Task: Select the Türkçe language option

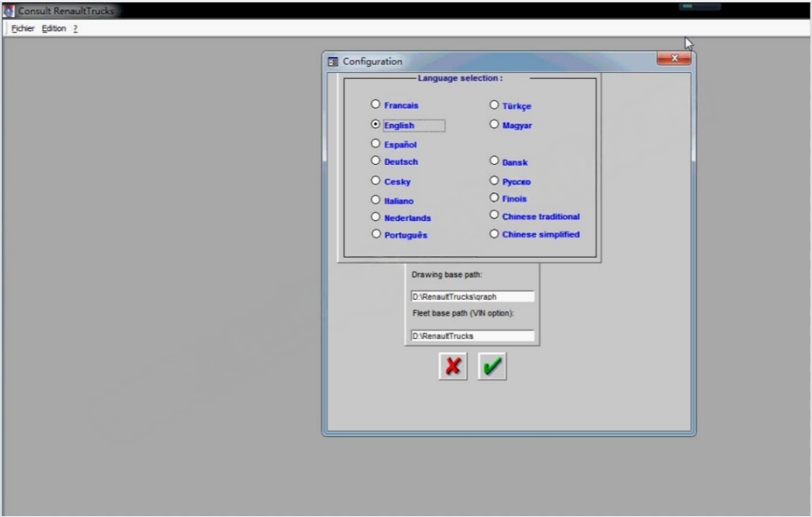Action: click(494, 105)
